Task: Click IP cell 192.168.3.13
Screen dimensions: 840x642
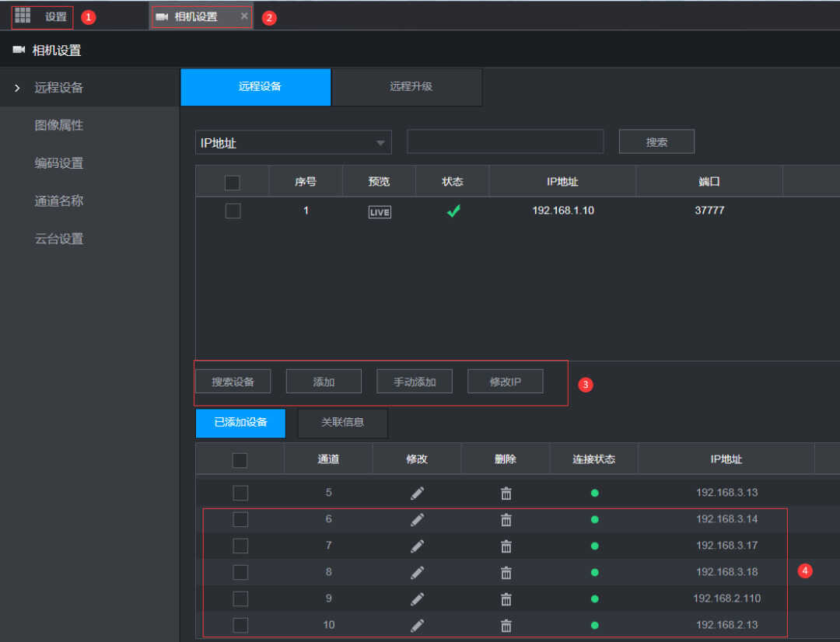Action: pos(727,493)
